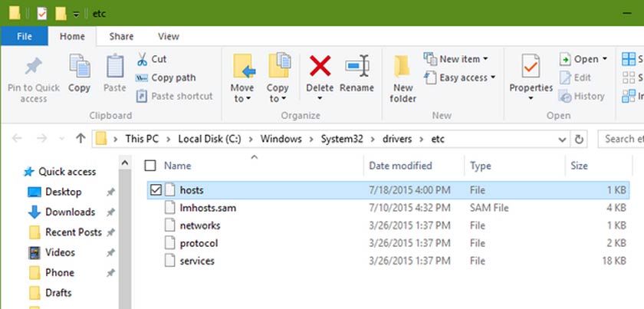Open the Easy access dropdown

pyautogui.click(x=460, y=77)
